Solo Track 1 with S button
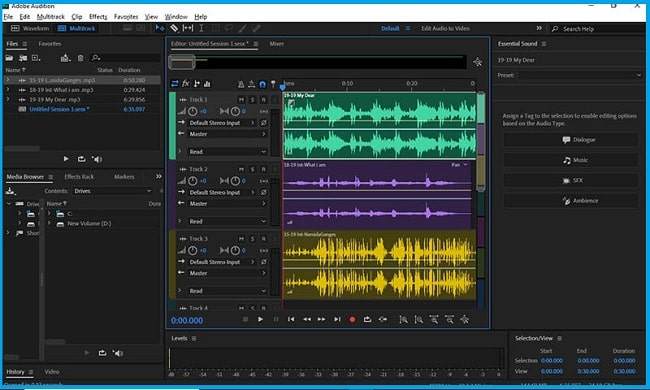 (252, 100)
